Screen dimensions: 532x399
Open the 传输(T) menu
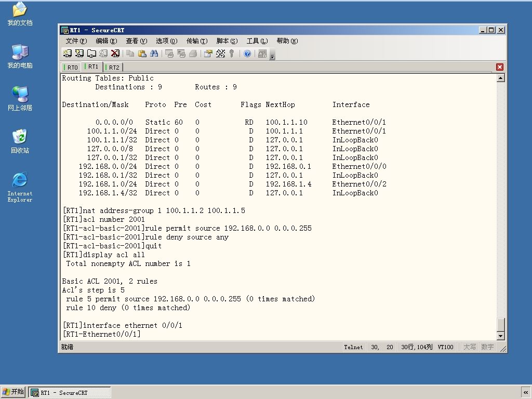pos(197,41)
